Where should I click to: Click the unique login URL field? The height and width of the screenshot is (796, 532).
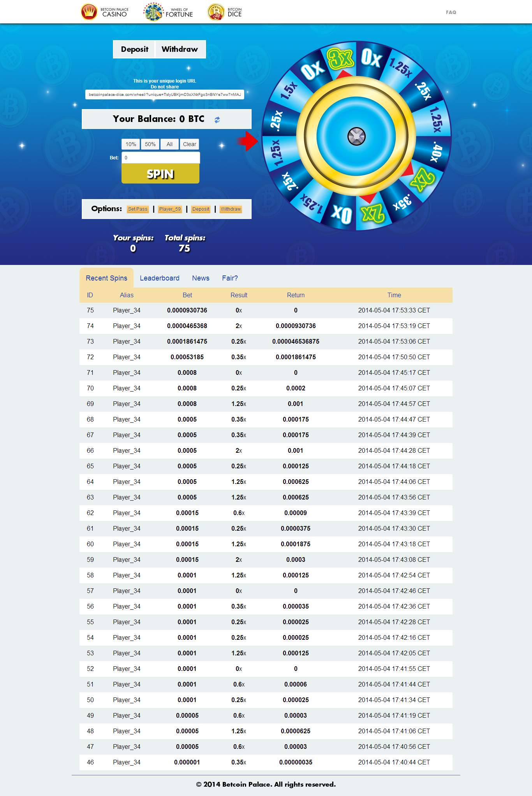pyautogui.click(x=165, y=95)
